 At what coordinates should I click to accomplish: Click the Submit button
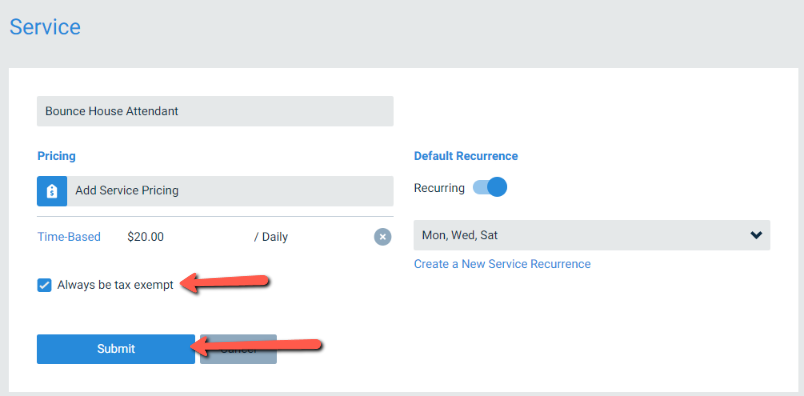coord(116,349)
